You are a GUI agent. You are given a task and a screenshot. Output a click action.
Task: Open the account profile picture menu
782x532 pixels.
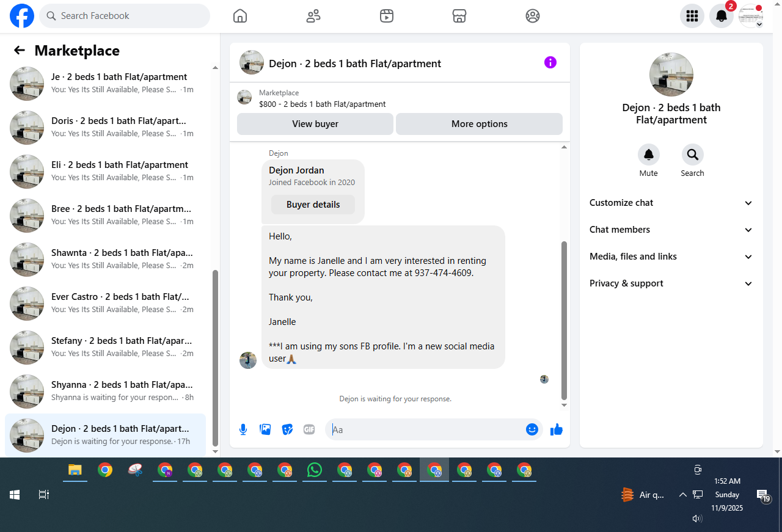751,16
